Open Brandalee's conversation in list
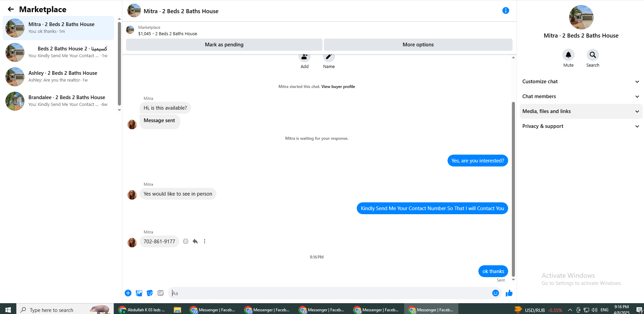 point(58,101)
